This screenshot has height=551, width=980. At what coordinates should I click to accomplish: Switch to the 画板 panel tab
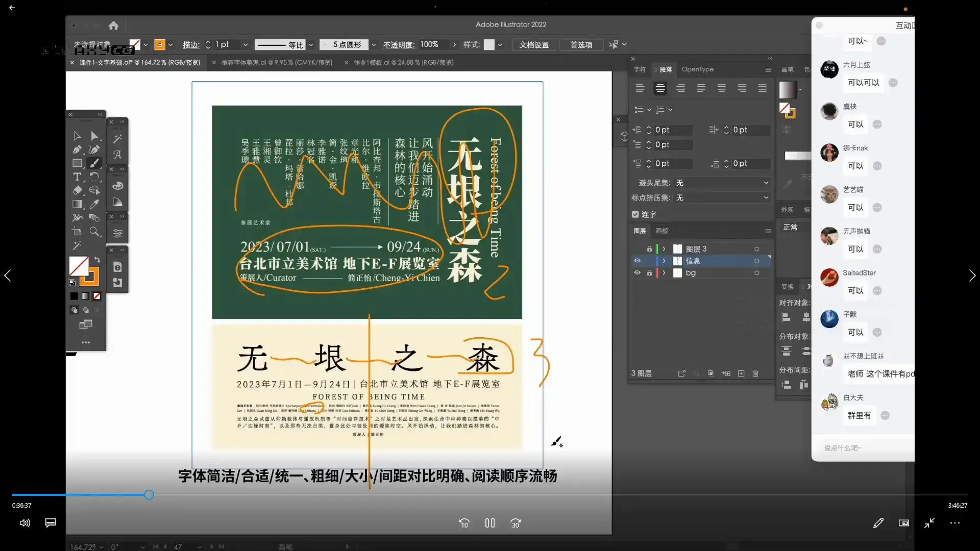[662, 231]
